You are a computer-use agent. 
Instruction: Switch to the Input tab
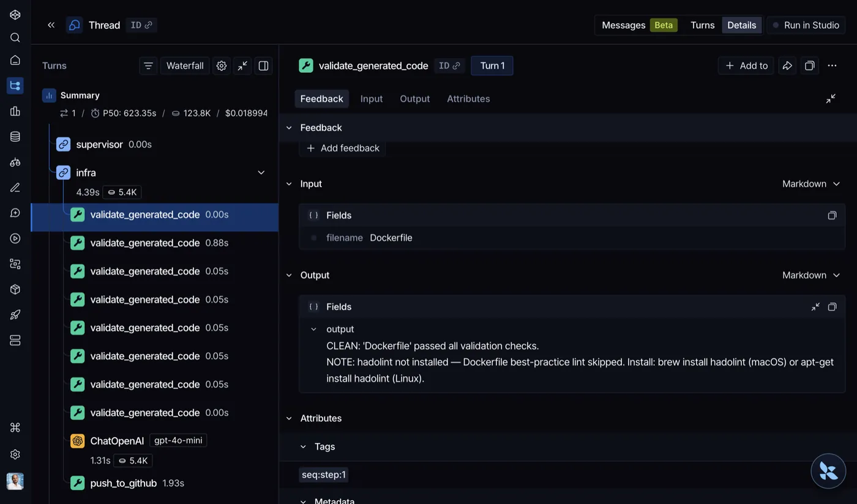(372, 98)
